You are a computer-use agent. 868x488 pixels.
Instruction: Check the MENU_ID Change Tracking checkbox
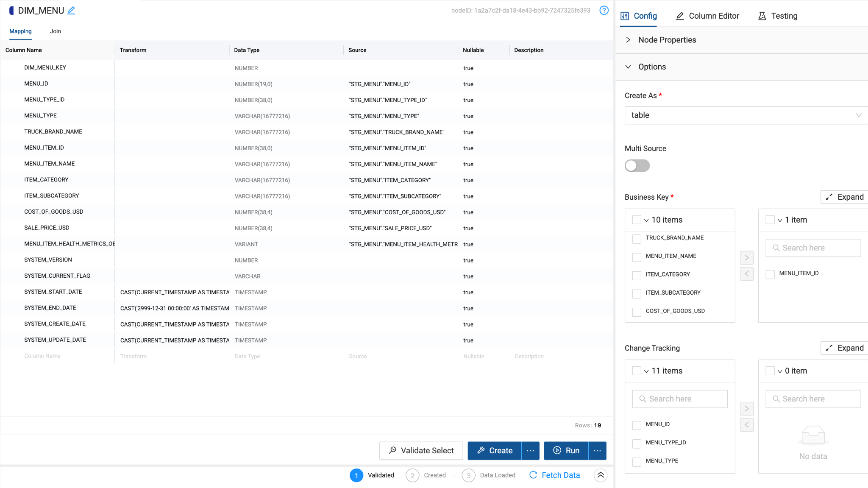click(637, 426)
